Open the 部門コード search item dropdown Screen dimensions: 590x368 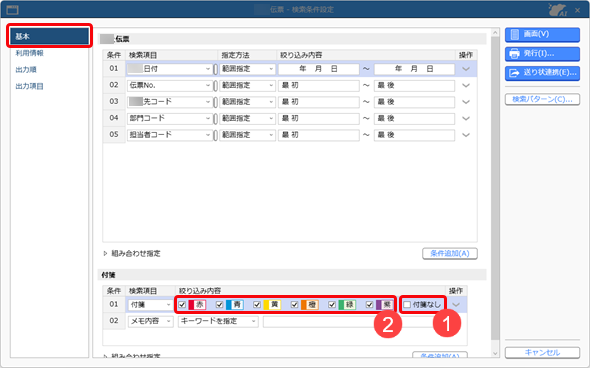point(169,119)
